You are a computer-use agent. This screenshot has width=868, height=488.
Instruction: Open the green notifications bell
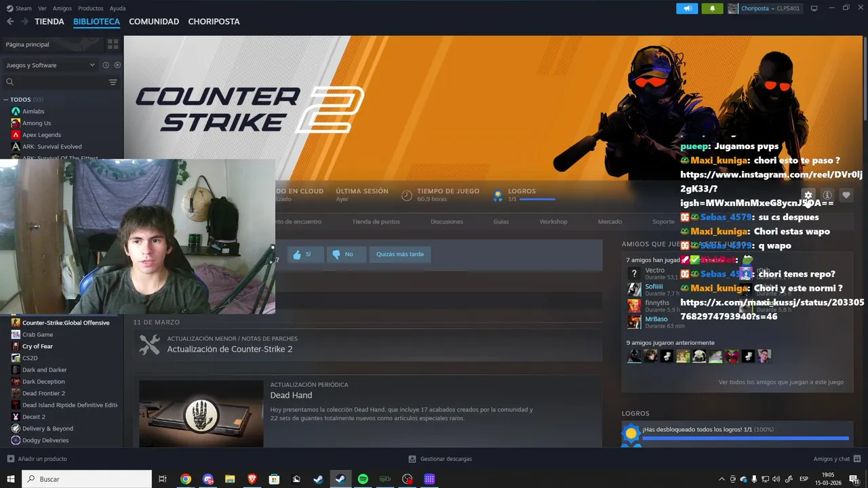click(712, 8)
